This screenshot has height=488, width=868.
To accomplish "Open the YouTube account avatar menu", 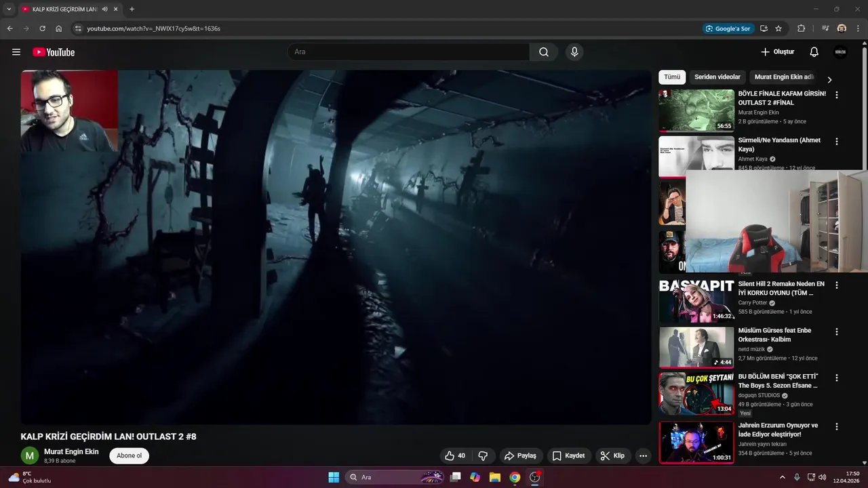I will coord(841,52).
